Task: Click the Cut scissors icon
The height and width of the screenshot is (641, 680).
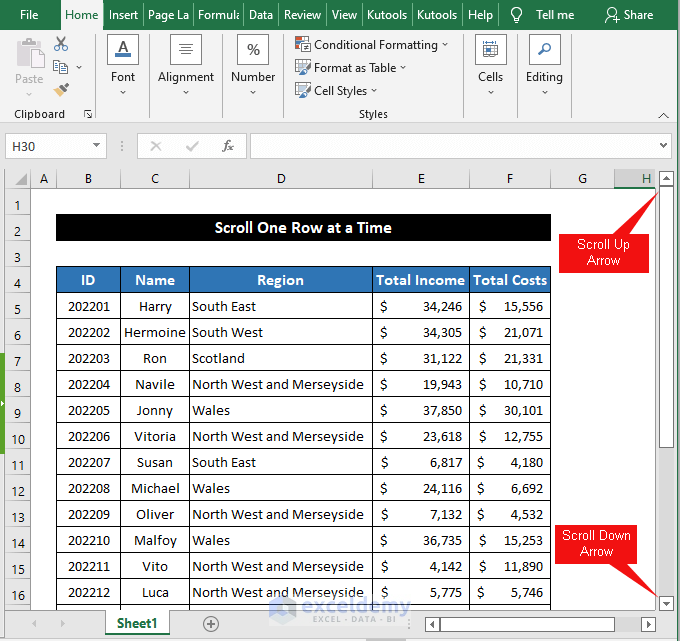Action: [x=61, y=45]
